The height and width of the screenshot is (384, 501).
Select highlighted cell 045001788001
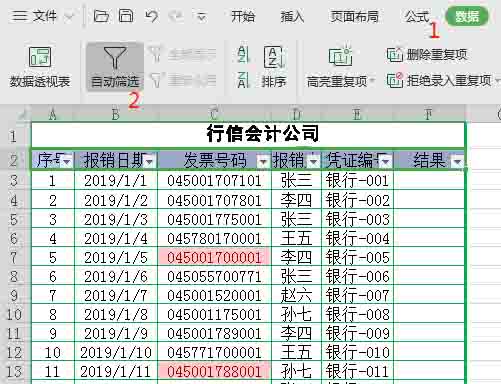[x=214, y=371]
